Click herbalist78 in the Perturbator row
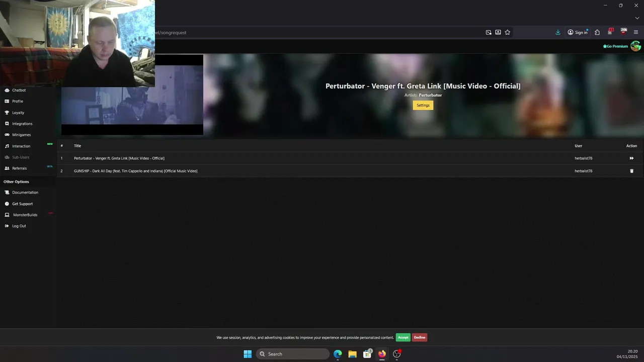 click(584, 158)
